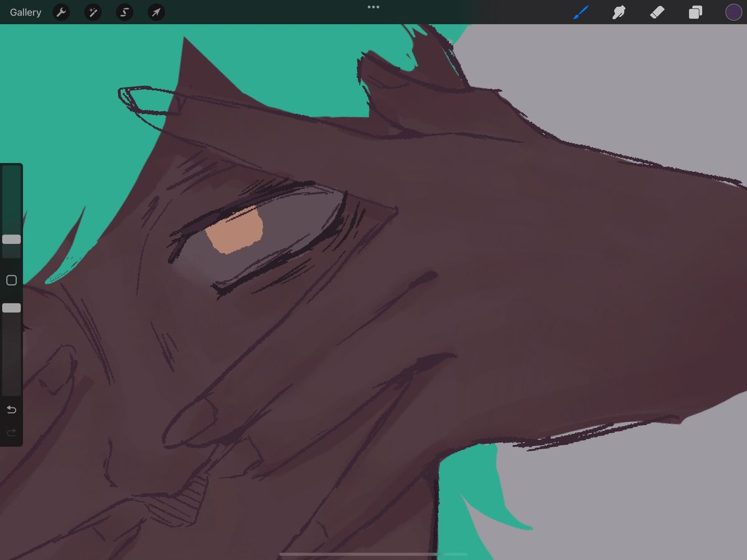747x560 pixels.
Task: Undo the last stroke
Action: (11, 409)
